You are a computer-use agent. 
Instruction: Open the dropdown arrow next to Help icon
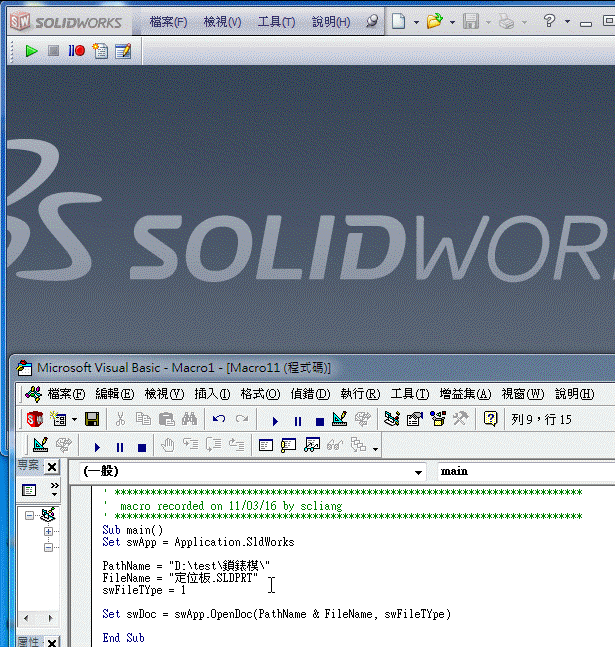click(x=568, y=21)
